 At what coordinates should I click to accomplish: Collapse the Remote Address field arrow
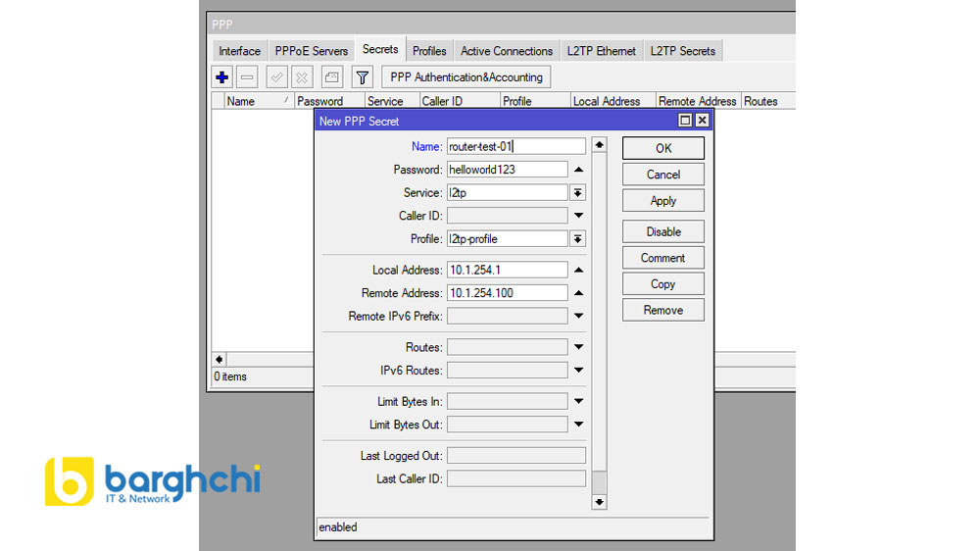tap(578, 293)
